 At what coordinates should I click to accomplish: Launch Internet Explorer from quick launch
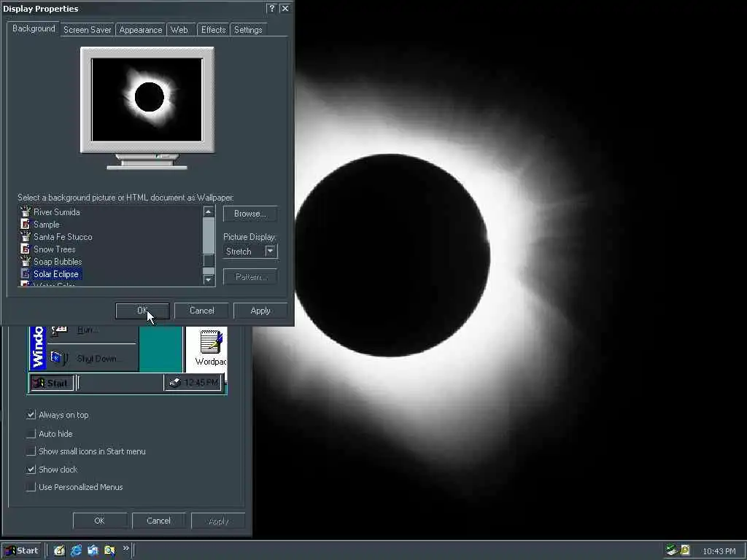(x=76, y=551)
